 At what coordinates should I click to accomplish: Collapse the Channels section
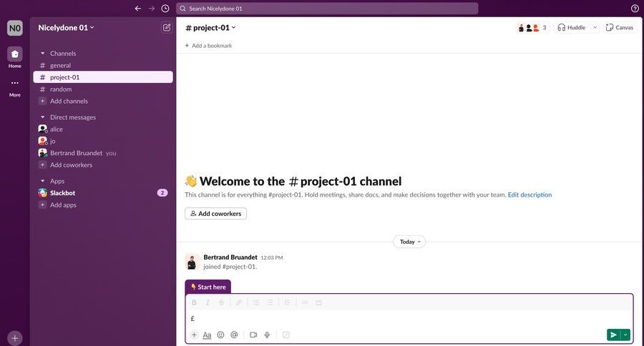click(x=42, y=54)
